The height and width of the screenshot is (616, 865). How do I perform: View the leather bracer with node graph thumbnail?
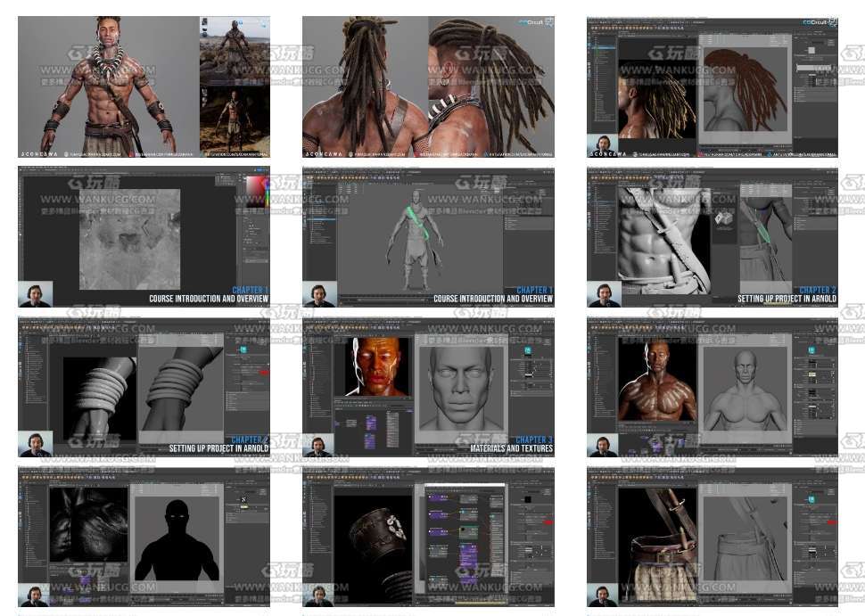[x=428, y=537]
